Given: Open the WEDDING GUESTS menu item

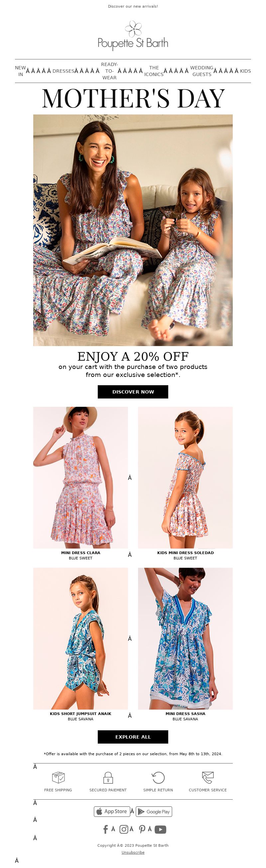Looking at the screenshot, I should (x=202, y=71).
